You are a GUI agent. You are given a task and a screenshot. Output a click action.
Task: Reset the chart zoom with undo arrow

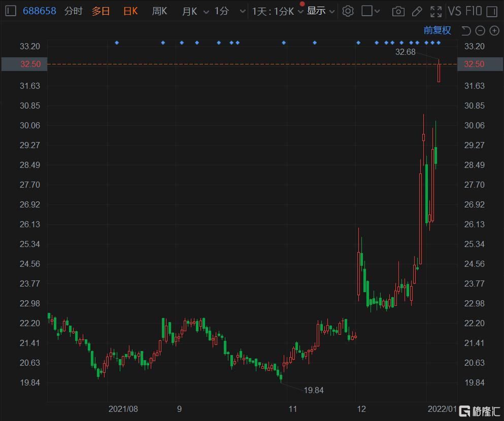[466, 31]
